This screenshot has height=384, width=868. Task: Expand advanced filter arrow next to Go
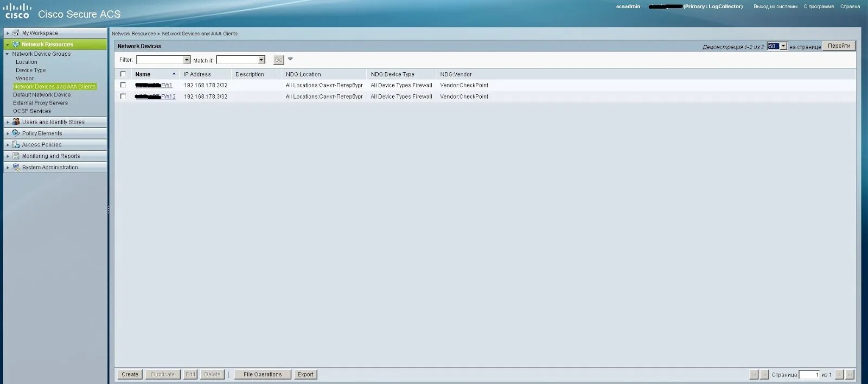pyautogui.click(x=290, y=59)
